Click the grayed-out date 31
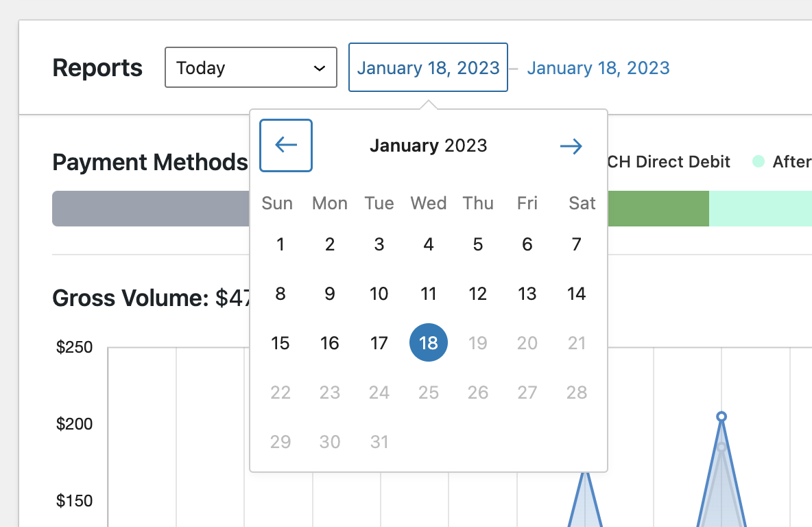This screenshot has width=812, height=527. [x=379, y=442]
